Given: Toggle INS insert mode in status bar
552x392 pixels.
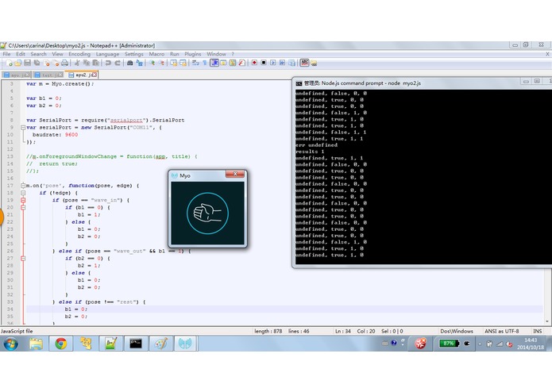Looking at the screenshot, I should coord(537,331).
